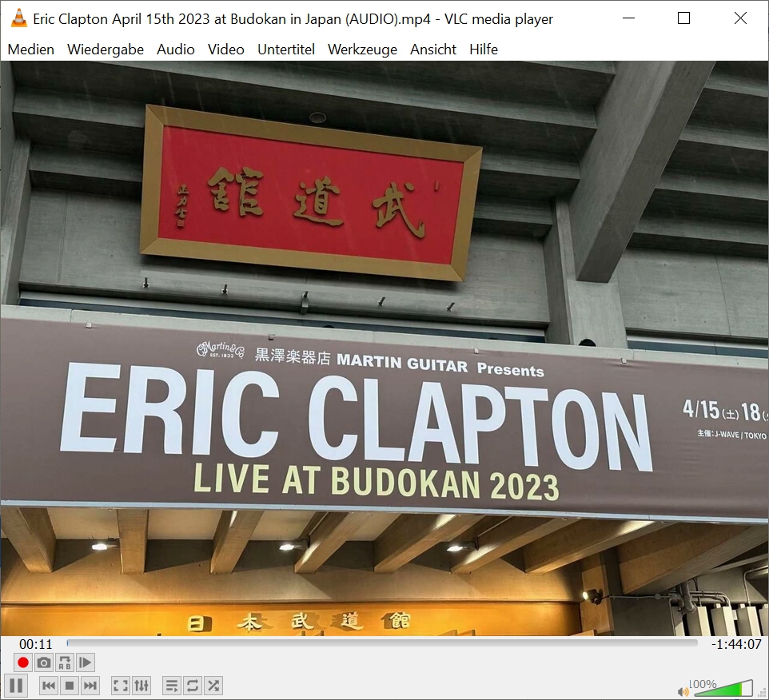Toggle shuffle random playback
This screenshot has height=700, width=769.
pyautogui.click(x=213, y=686)
